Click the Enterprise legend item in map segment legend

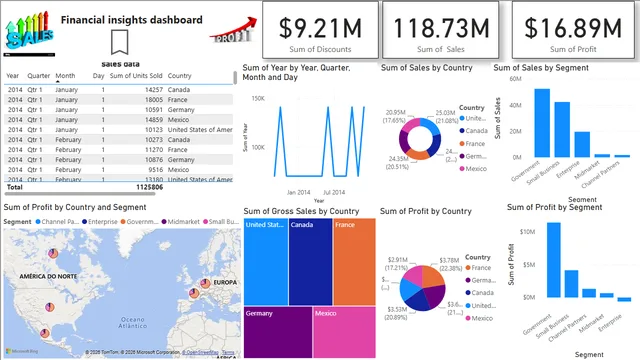tap(100, 222)
